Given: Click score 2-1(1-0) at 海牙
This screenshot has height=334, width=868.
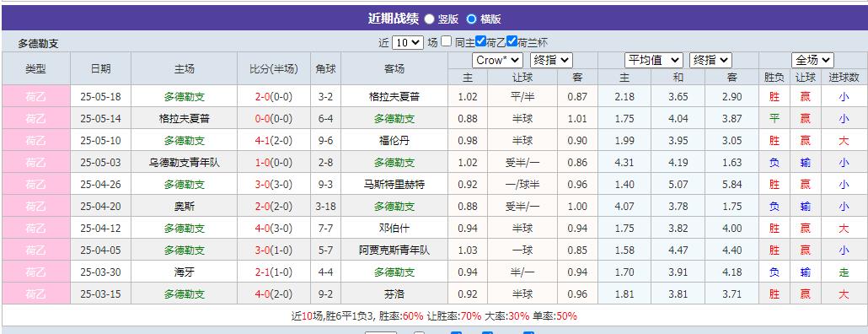Looking at the screenshot, I should pyautogui.click(x=274, y=272).
